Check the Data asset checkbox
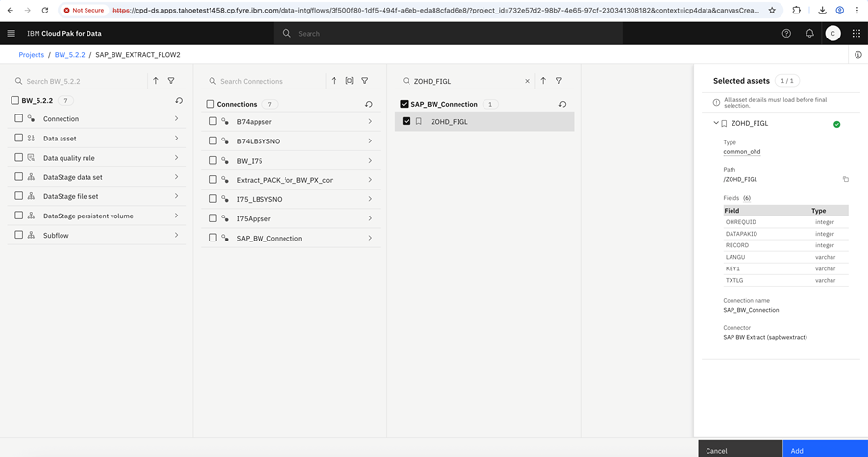 (x=19, y=138)
